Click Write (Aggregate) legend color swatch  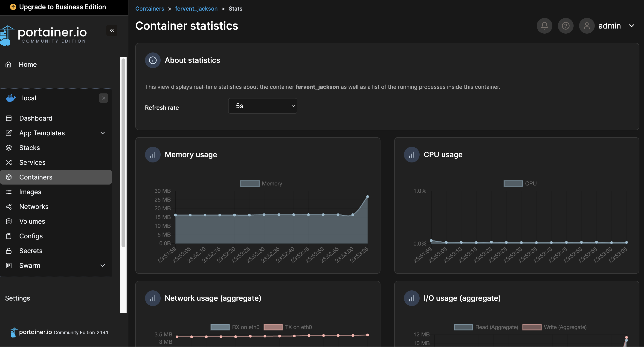(x=532, y=327)
